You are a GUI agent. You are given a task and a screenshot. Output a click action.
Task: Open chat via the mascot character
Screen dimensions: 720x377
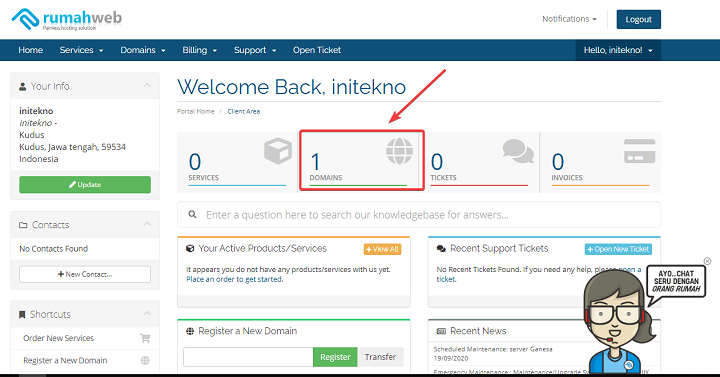[619, 322]
